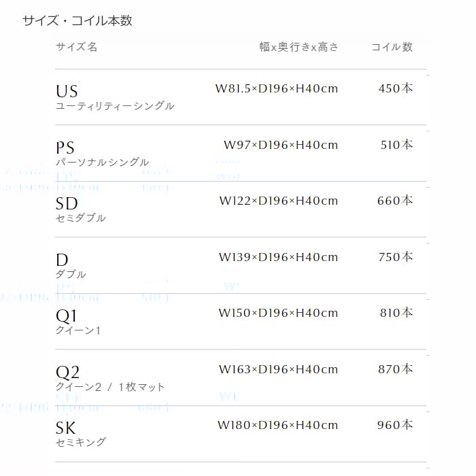Click W150×D196×H40cm dimension text
Viewport: 476px width, 476px height.
coord(278,313)
